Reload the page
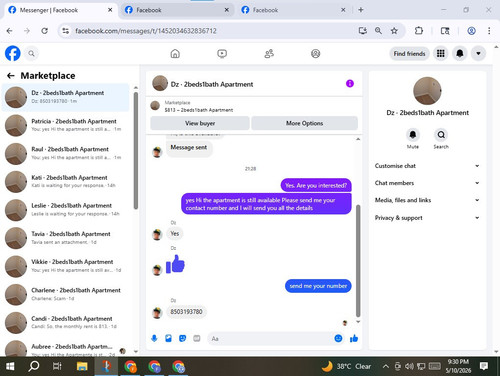500x376 pixels. 44,31
